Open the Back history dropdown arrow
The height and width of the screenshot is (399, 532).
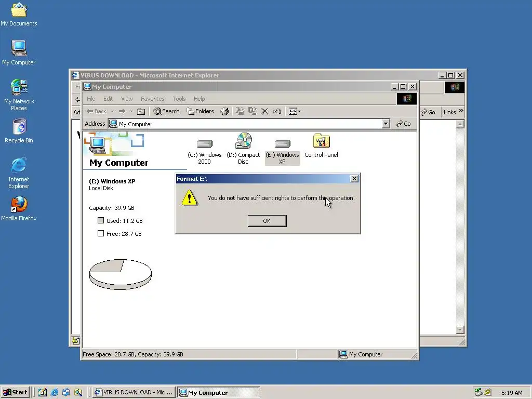click(x=112, y=111)
